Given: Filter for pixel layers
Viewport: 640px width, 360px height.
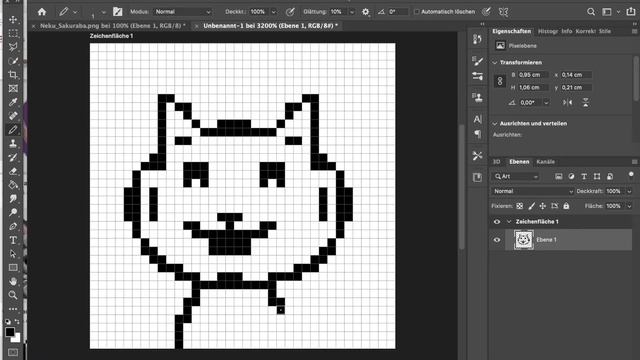Looking at the screenshot, I should click(558, 176).
